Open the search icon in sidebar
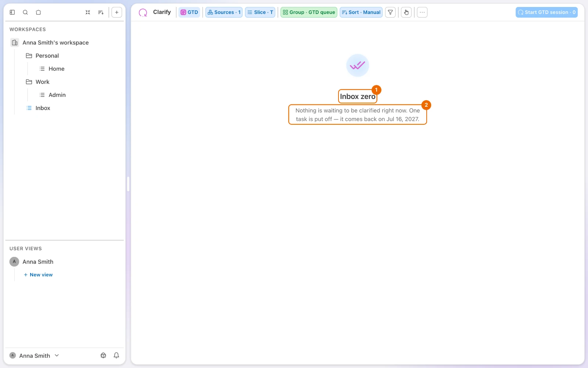The height and width of the screenshot is (368, 588). pos(25,12)
